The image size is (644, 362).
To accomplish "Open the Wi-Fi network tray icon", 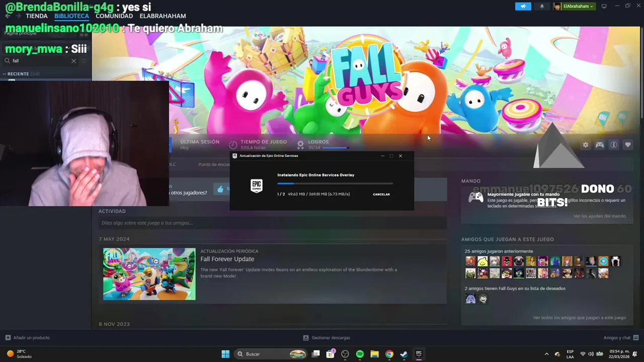I will 583,354.
